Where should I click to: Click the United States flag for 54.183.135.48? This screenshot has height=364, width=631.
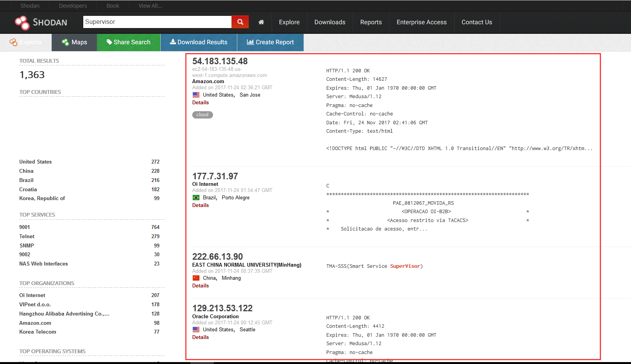[x=196, y=95]
